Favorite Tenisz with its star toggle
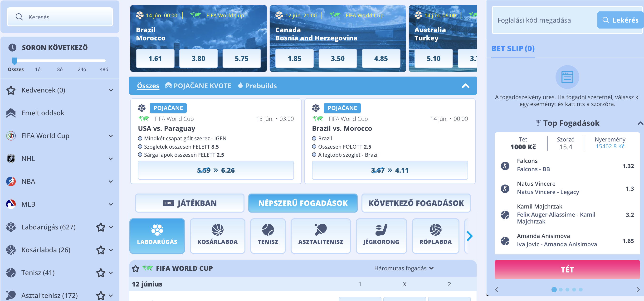The height and width of the screenshot is (301, 644). (101, 273)
